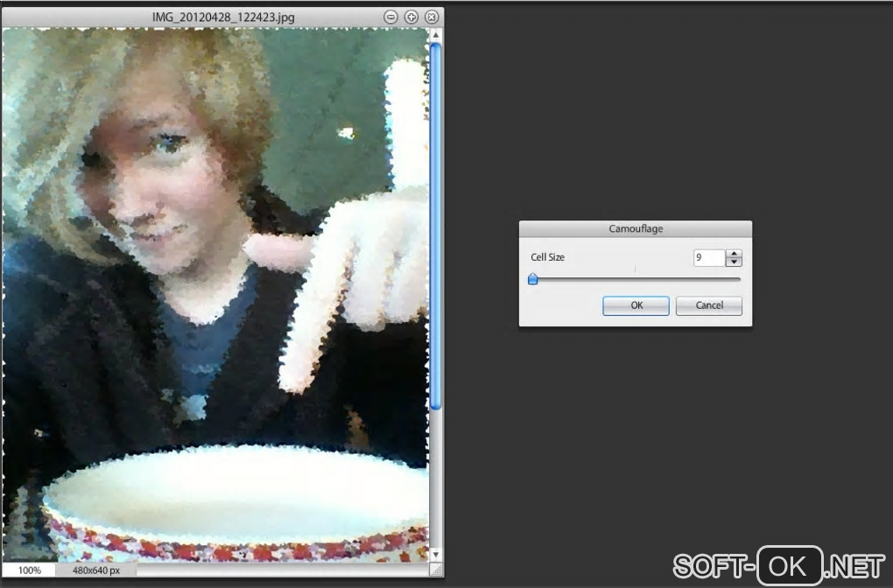Viewport: 893px width, 588px height.
Task: Click the horizontal scrollbar under the image
Action: pos(283,570)
